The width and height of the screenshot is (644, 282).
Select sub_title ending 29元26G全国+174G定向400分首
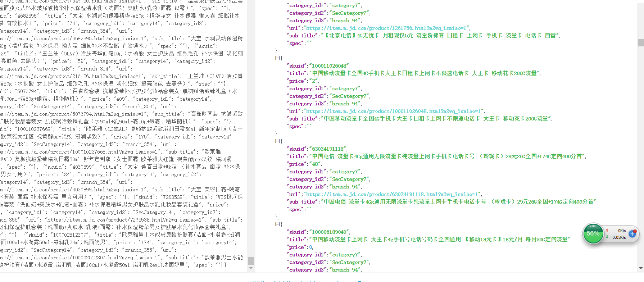point(459,202)
